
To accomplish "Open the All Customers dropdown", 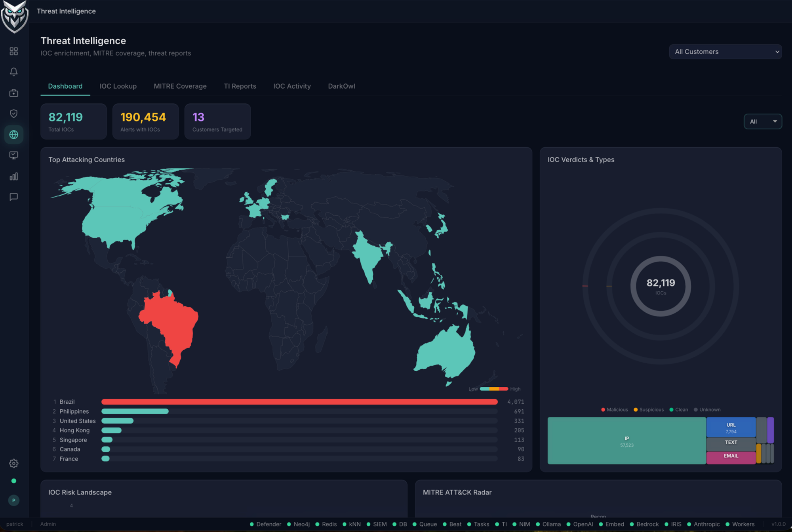I will (725, 52).
